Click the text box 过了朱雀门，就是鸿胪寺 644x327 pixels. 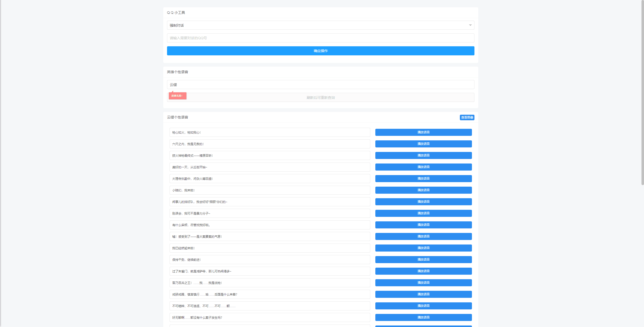pyautogui.click(x=270, y=271)
